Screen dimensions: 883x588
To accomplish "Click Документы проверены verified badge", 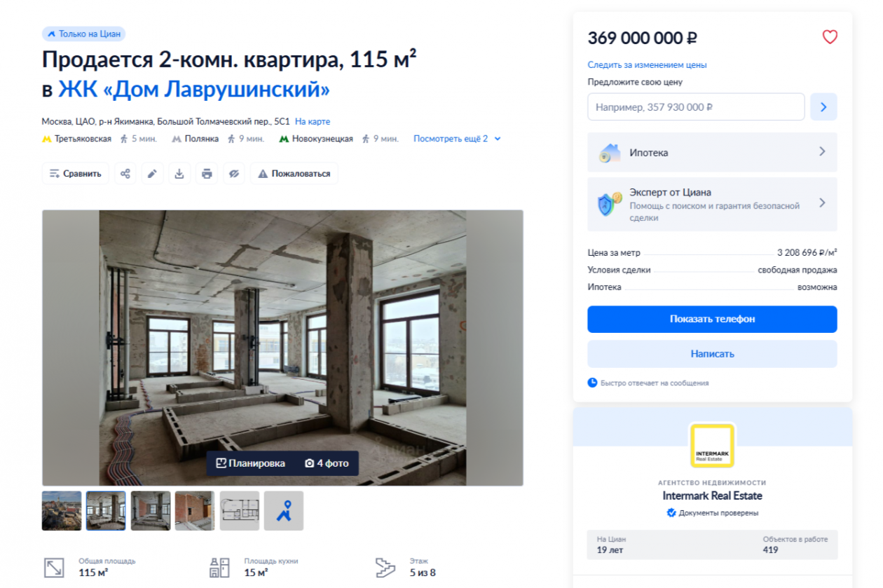I will coord(712,513).
